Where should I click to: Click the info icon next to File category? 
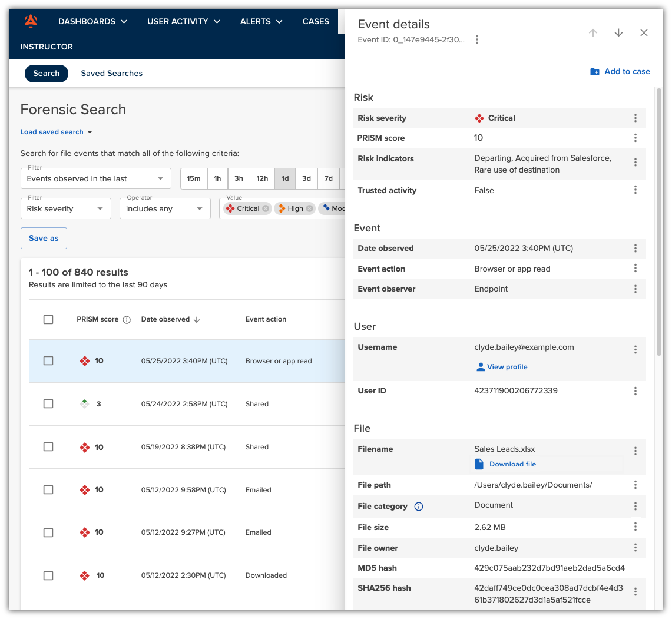click(418, 506)
